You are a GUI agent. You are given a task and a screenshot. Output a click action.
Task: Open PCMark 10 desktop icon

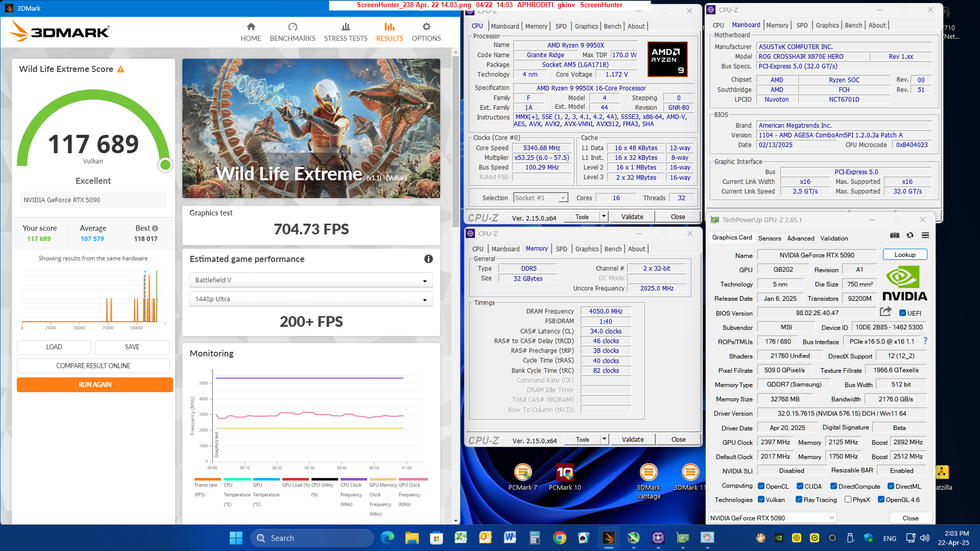(x=565, y=477)
